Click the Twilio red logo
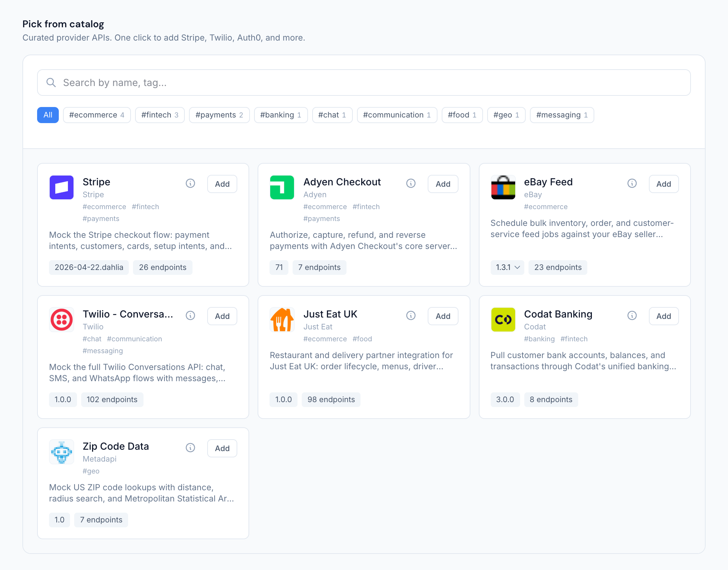 (x=62, y=320)
